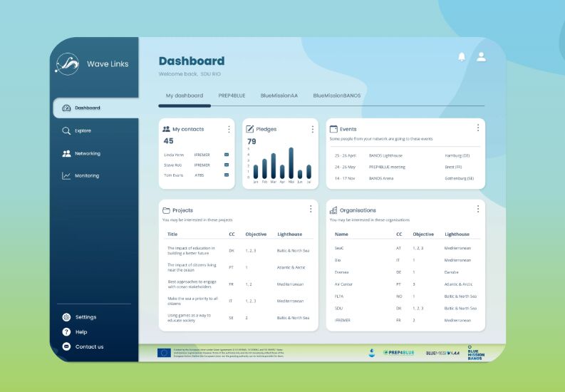Open Settings link
The height and width of the screenshot is (392, 565).
[x=85, y=317]
